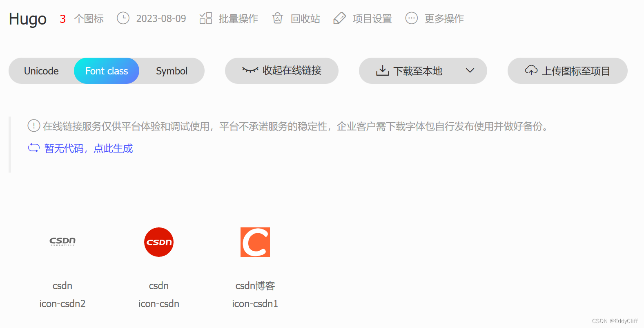This screenshot has height=328, width=644.
Task: Open 回收站 recycle bin
Action: pos(305,19)
